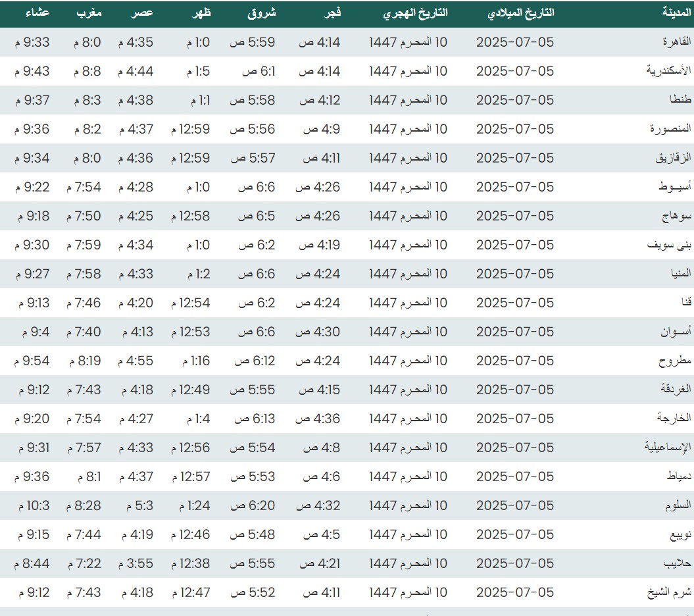This screenshot has width=694, height=616.
Task: Click the city name القاهرة
Action: coord(676,42)
